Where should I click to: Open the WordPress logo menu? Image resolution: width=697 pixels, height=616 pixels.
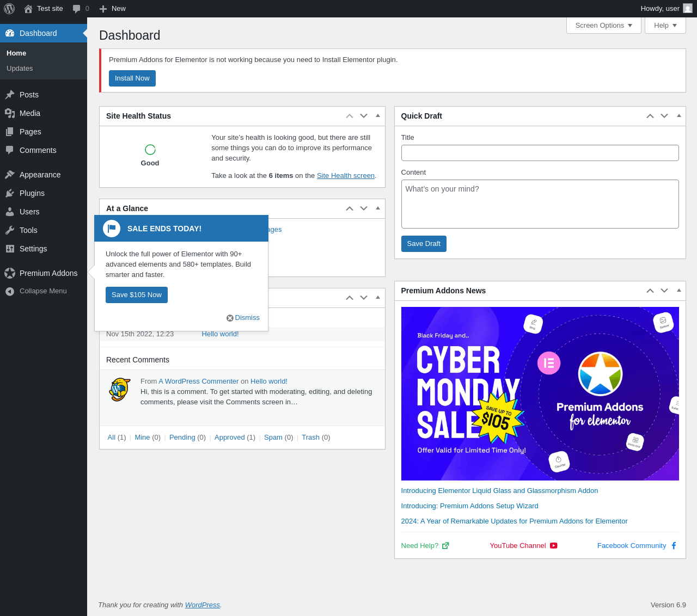coord(9,9)
